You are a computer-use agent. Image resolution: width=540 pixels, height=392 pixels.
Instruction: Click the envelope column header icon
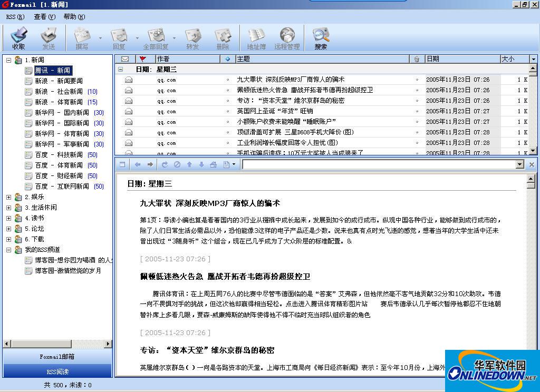point(125,59)
